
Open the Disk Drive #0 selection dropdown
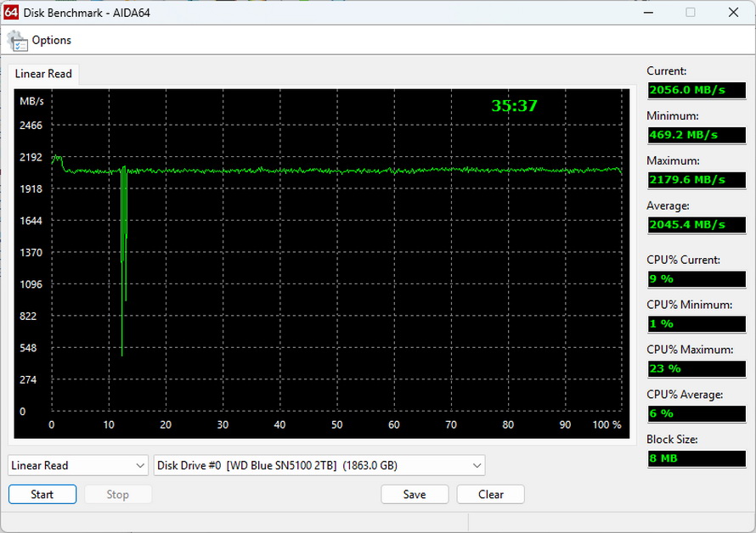[x=319, y=465]
